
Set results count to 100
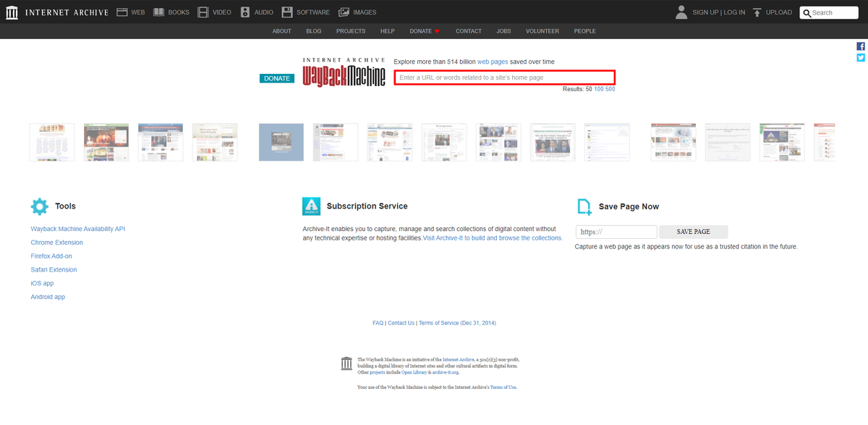599,89
